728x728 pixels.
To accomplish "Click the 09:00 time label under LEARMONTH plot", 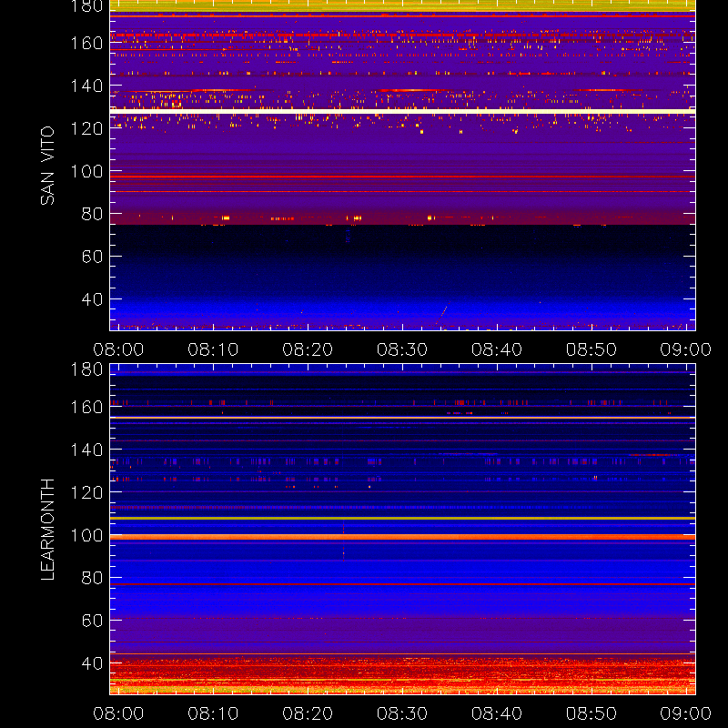I will pos(686,713).
